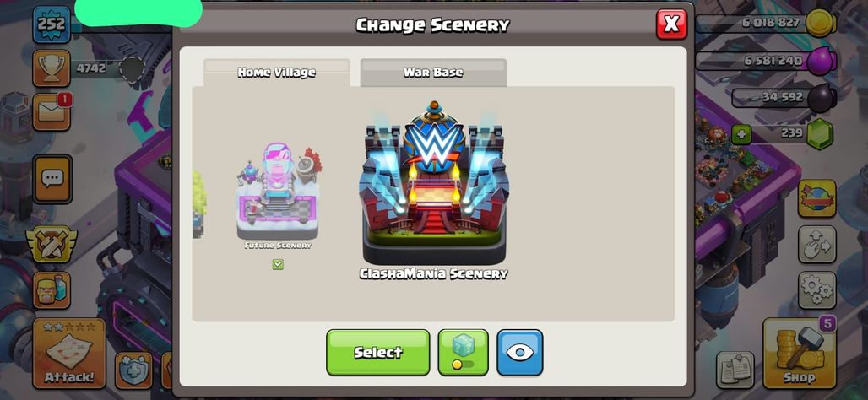Open the mail inbox icon
The image size is (868, 400).
click(x=51, y=111)
